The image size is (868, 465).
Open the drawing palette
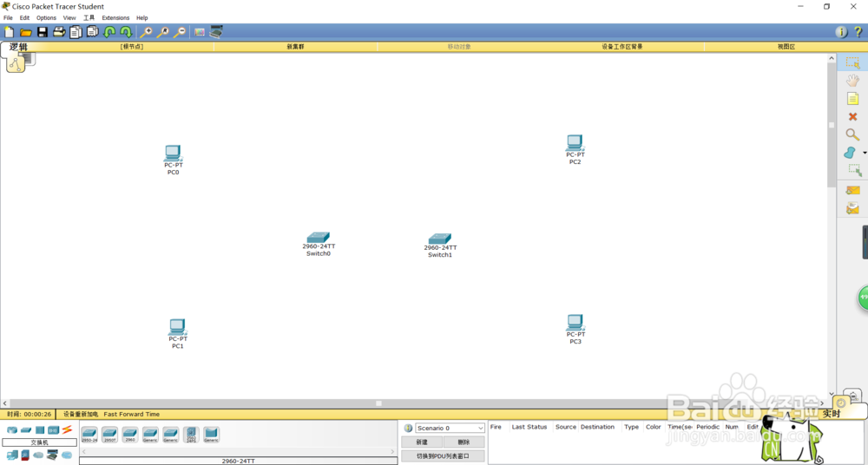coord(200,32)
